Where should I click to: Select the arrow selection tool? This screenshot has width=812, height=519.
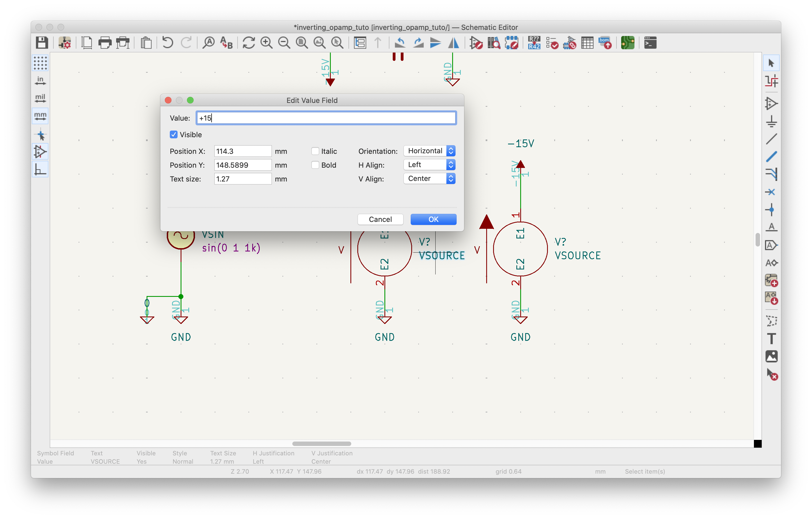point(771,63)
